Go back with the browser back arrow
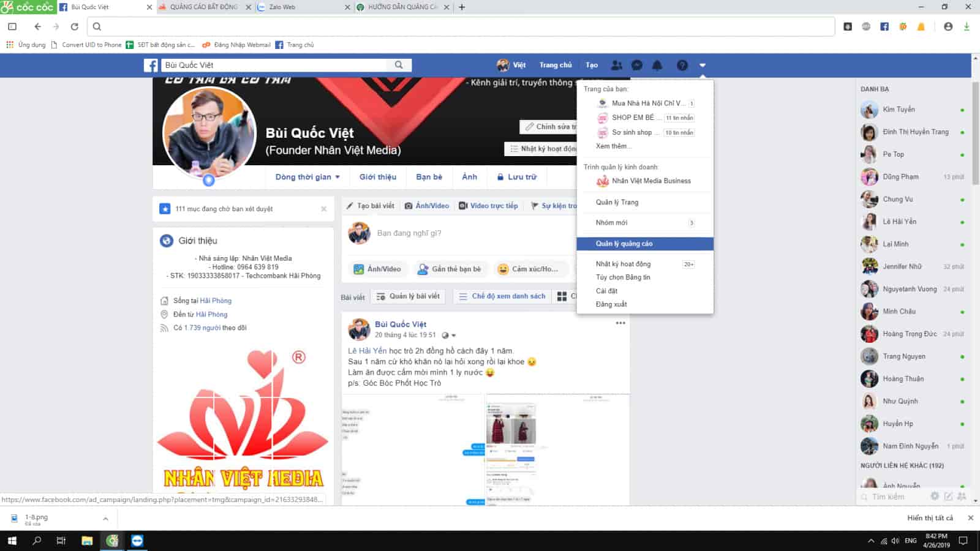This screenshot has height=551, width=980. pos(38,26)
